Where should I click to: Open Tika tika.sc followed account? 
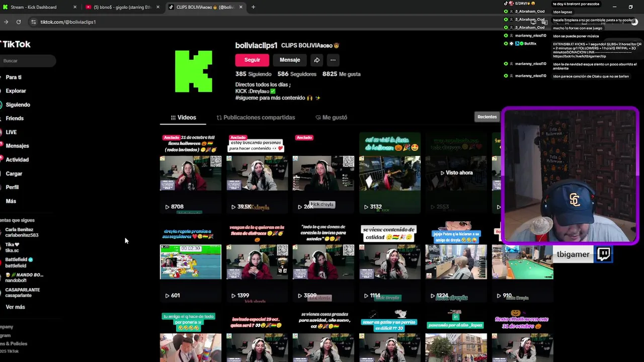pos(13,247)
